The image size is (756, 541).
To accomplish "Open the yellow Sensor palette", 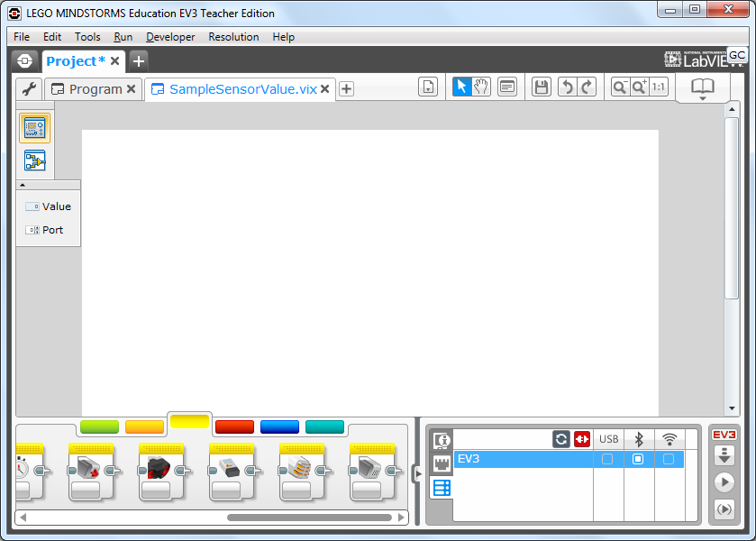I will (189, 421).
